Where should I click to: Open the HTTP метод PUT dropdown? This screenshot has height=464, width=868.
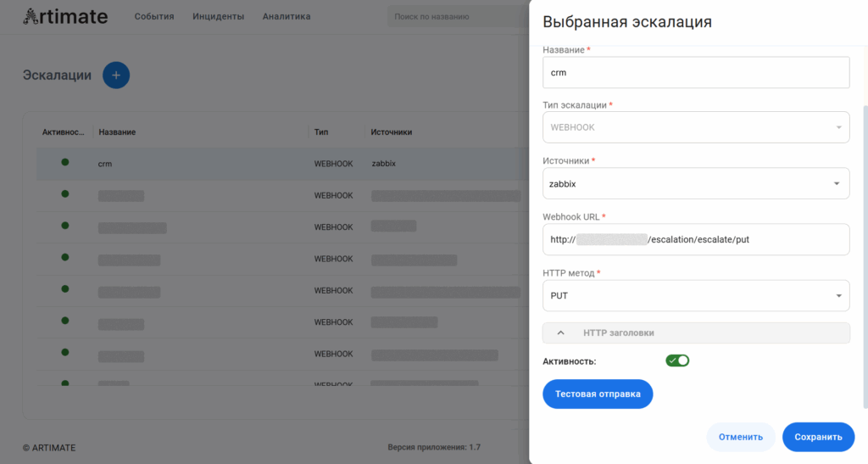click(696, 296)
